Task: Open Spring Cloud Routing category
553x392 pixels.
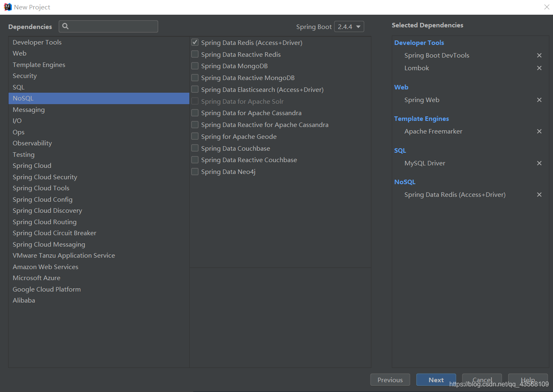Action: pos(99,222)
